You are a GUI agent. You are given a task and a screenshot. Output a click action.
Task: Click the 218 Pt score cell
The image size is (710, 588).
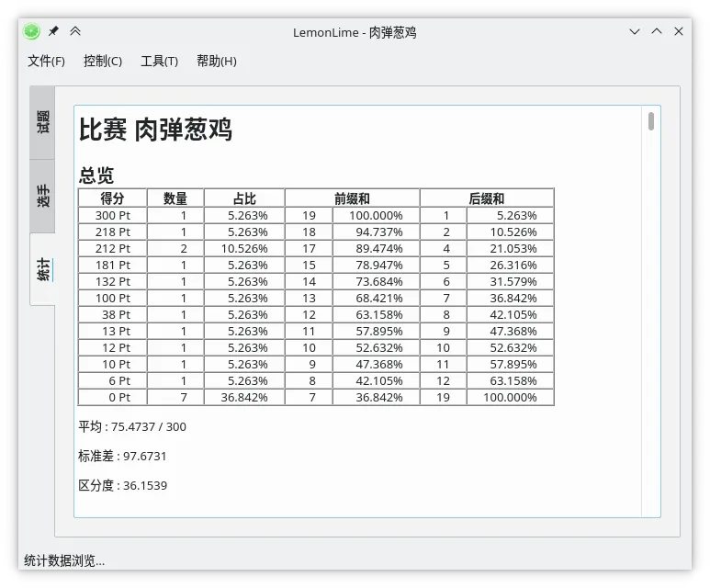point(112,232)
